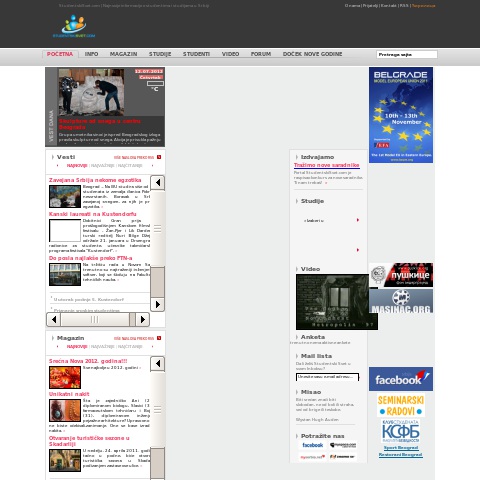Expand the Anketa section chevron
This screenshot has width=480, height=480.
pyautogui.click(x=297, y=337)
